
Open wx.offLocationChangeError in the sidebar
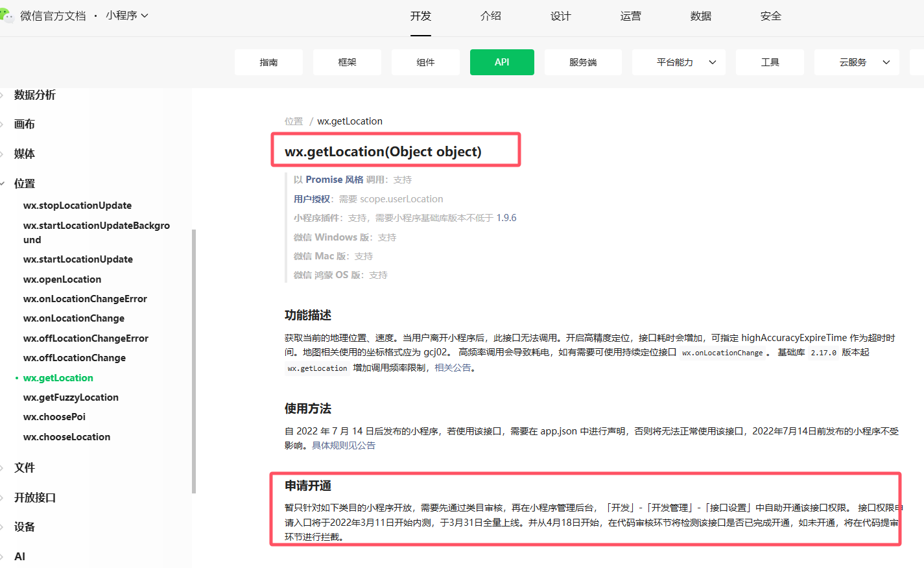pos(86,338)
